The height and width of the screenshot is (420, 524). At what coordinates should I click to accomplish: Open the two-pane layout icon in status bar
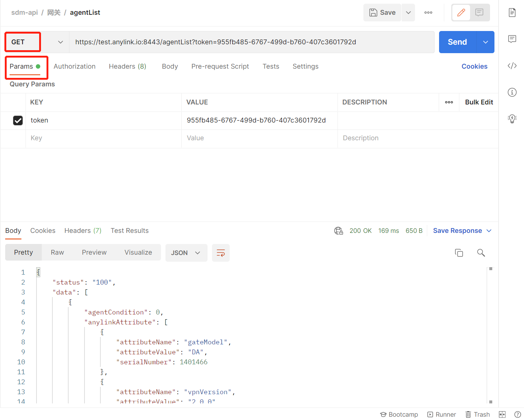pos(502,414)
